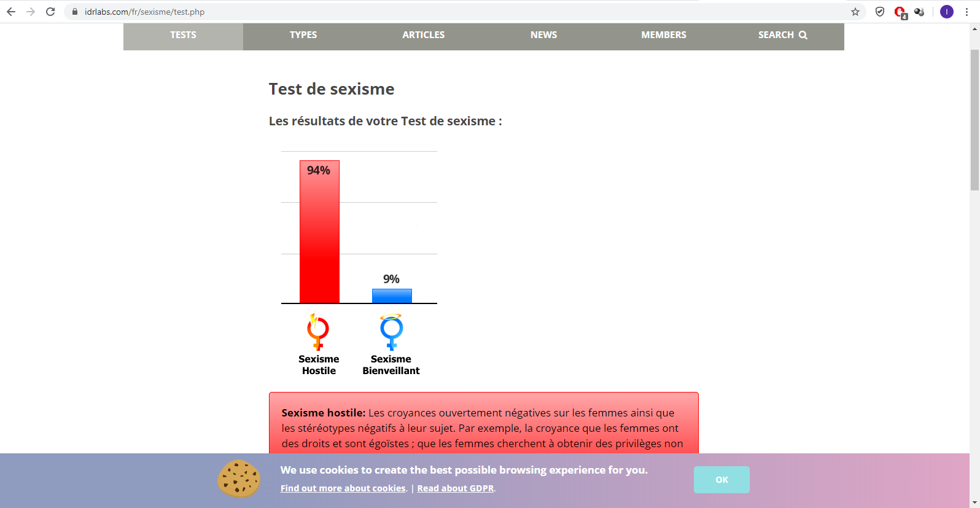Open Chrome's three-dot menu

point(966,12)
